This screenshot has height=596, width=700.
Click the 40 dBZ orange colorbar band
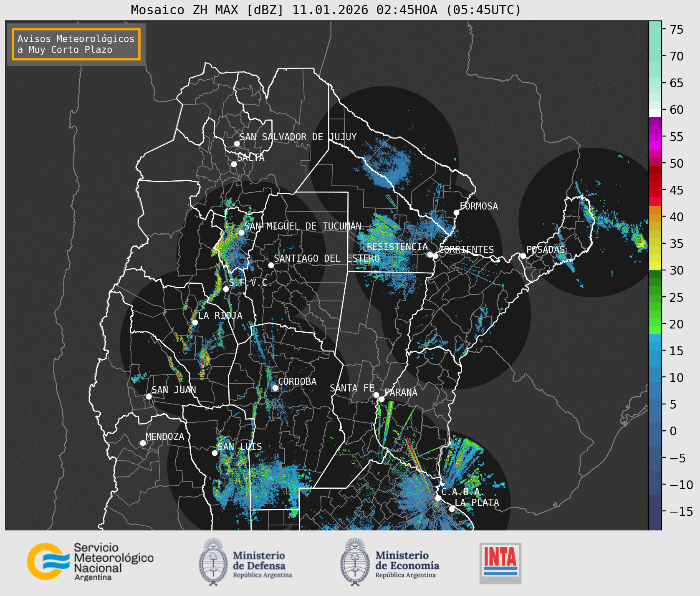click(655, 217)
